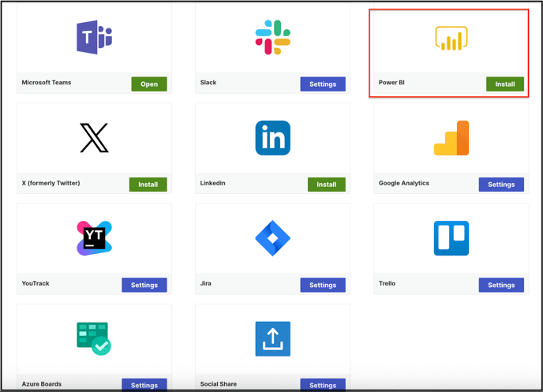
Task: Click the Microsoft Teams logo
Action: point(94,37)
